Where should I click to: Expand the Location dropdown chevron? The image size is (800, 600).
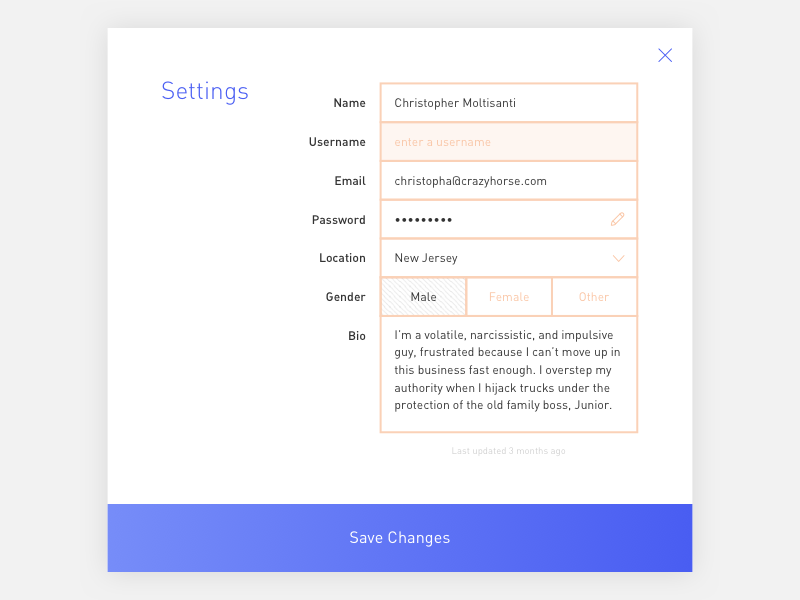coord(618,258)
